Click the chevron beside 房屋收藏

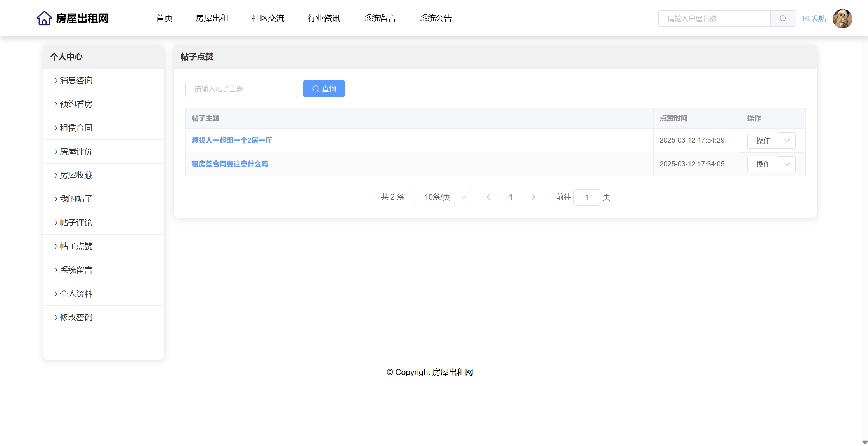(56, 175)
